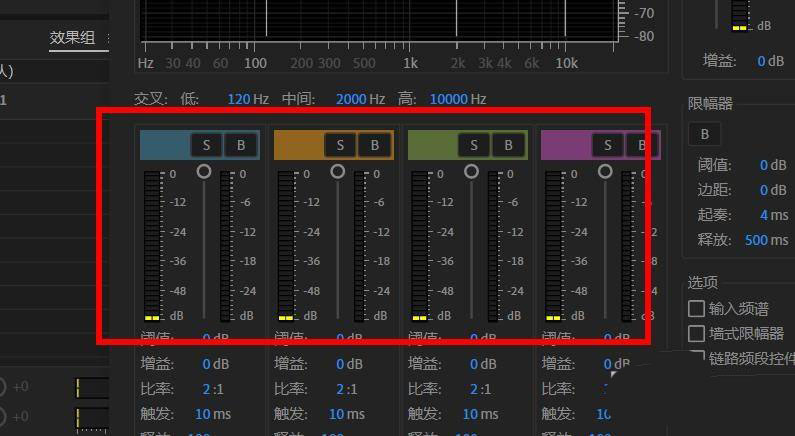Solo the blue low band
The width and height of the screenshot is (795, 436).
[x=207, y=145]
